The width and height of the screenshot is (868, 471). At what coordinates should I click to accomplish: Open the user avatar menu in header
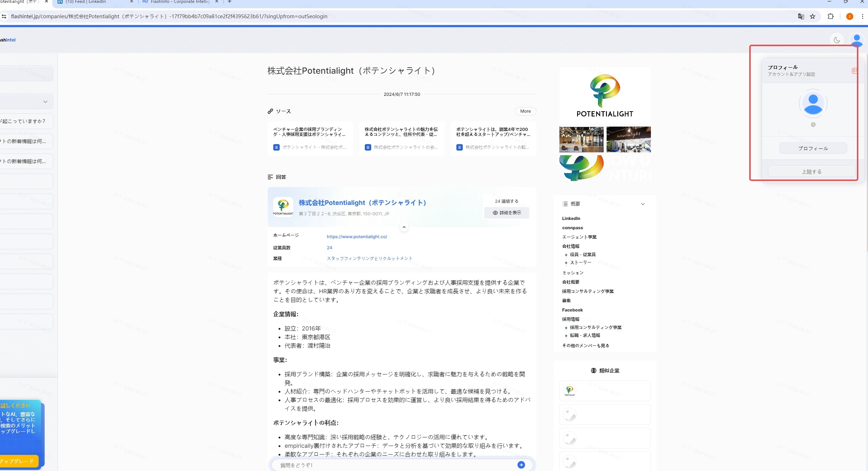pos(857,40)
